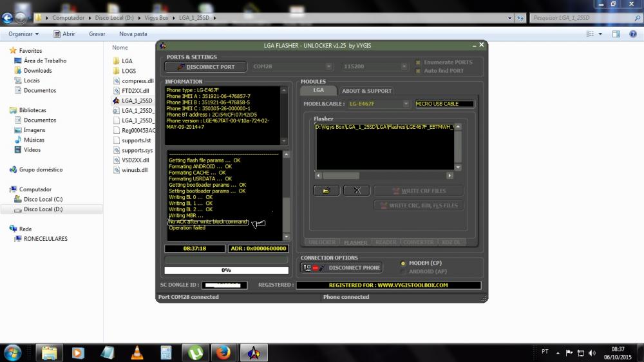Open VLC media player from taskbar
This screenshot has height=362, width=644.
[x=137, y=352]
